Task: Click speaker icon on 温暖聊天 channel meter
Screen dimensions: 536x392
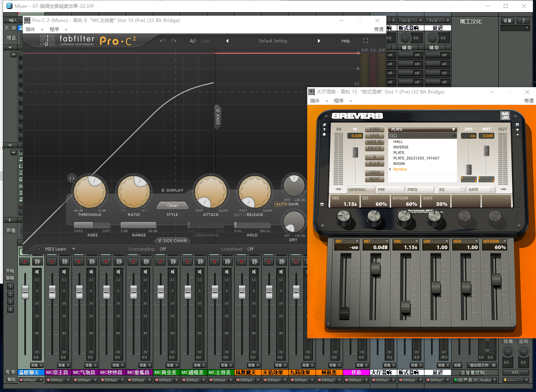Action: 37,272
